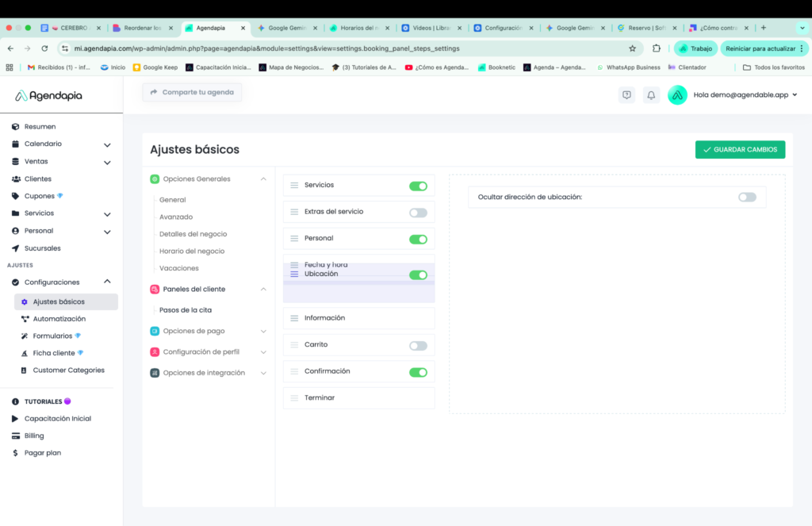The image size is (812, 526).
Task: Bookmark this page with star icon
Action: pos(632,48)
